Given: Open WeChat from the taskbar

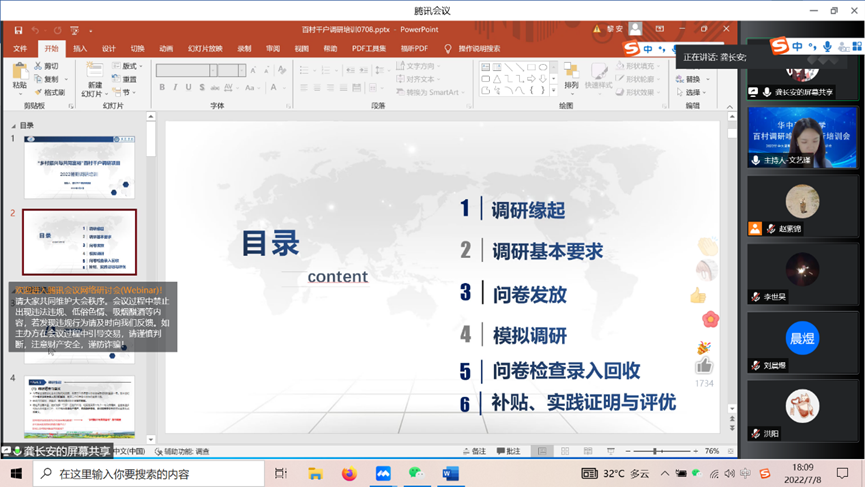Looking at the screenshot, I should click(416, 473).
